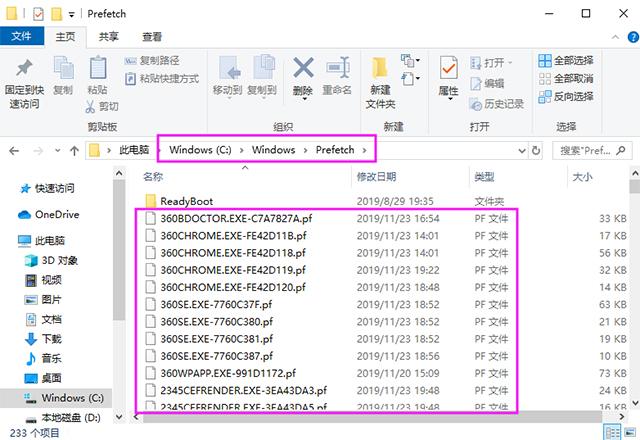
Task: Click the Copy to (复制到) icon
Action: [x=264, y=67]
